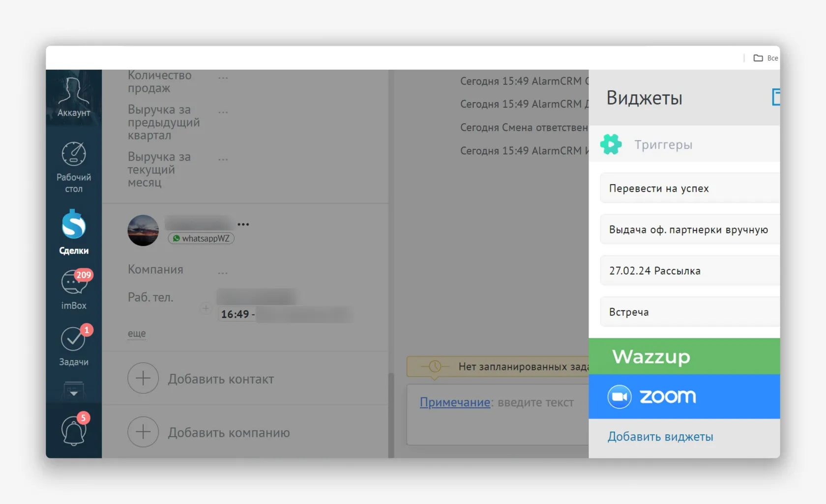826x504 pixels.
Task: Click the Zoom camera icon
Action: click(619, 397)
